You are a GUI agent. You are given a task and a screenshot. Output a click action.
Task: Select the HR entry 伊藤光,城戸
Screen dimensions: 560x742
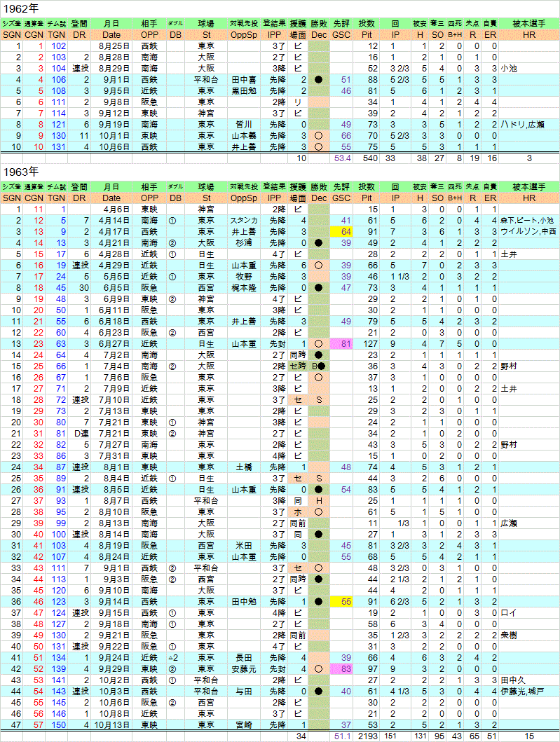pos(523,692)
